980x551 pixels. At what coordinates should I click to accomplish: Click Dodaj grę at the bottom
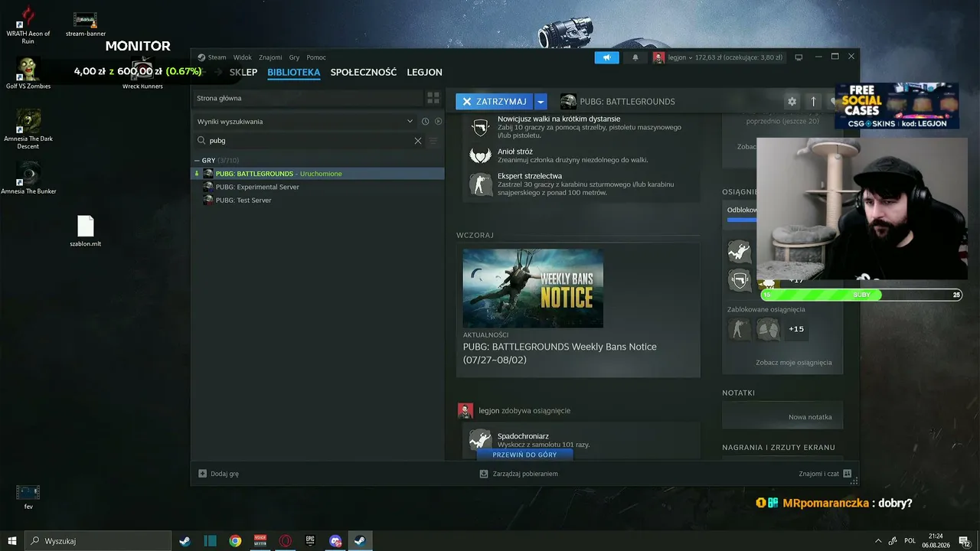[x=224, y=474]
